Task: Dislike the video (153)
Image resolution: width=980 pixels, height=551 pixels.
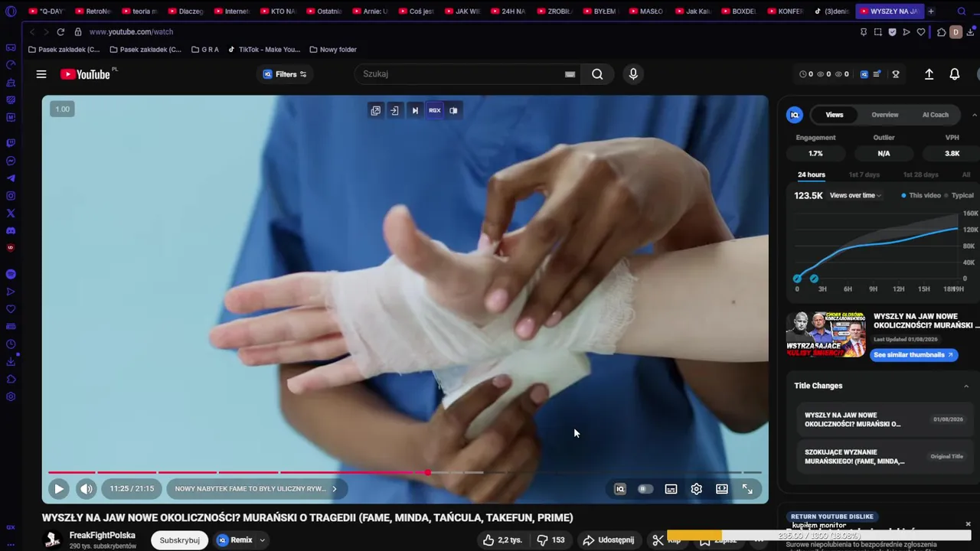Action: point(551,540)
